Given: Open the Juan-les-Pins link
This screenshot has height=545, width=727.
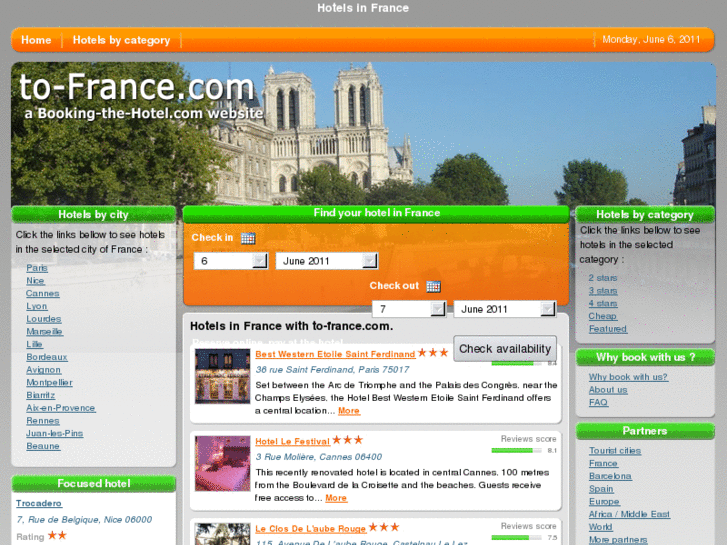Looking at the screenshot, I should click(55, 433).
